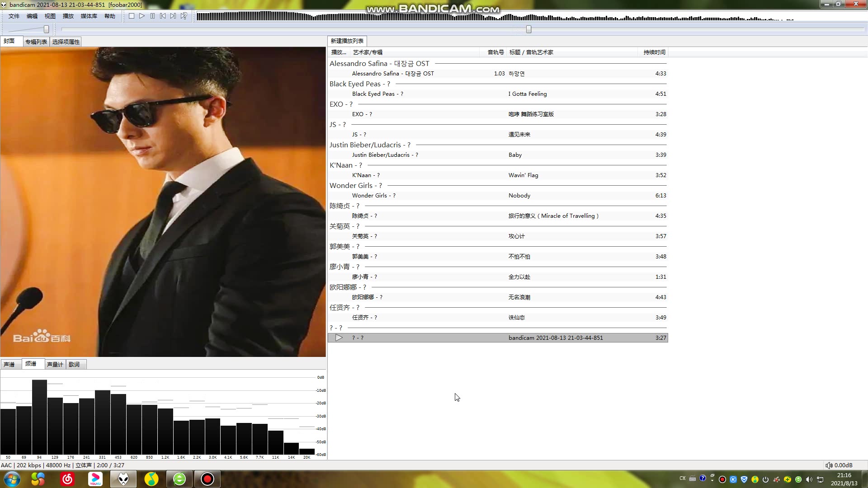This screenshot has width=868, height=488.
Task: Click the Kugou K tray icon
Action: [x=733, y=479]
